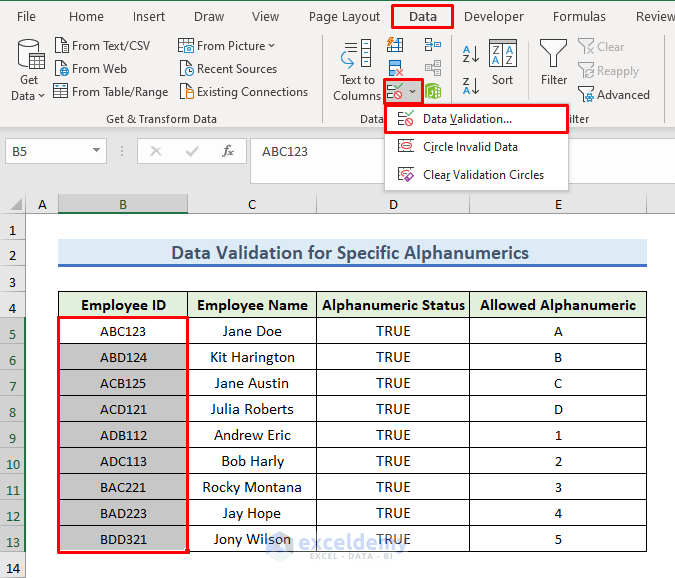Click the Insert Function fx icon

228,151
